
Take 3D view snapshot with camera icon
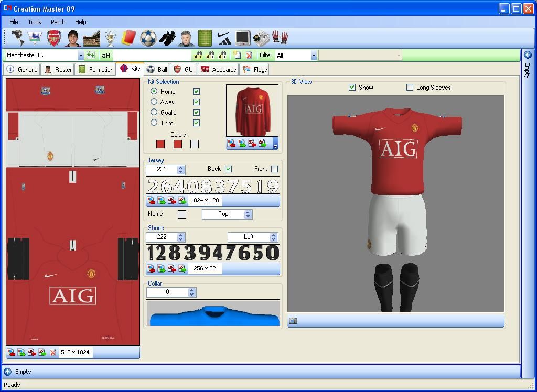[x=293, y=321]
